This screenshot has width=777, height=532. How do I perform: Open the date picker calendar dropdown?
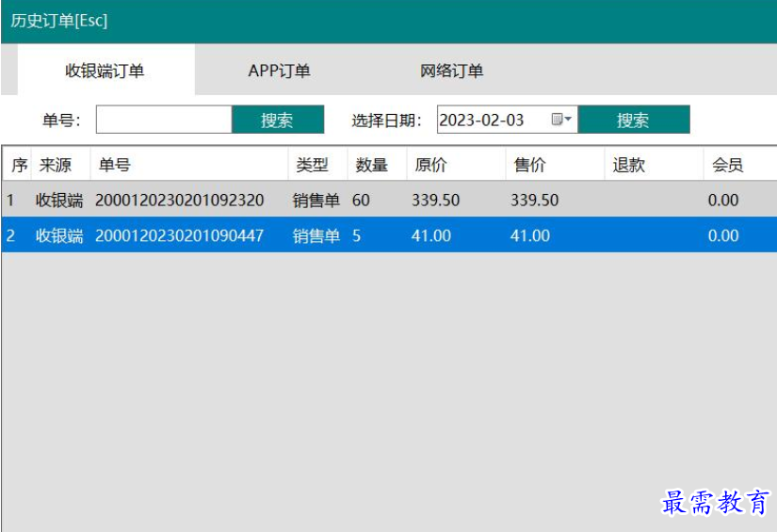pyautogui.click(x=561, y=120)
